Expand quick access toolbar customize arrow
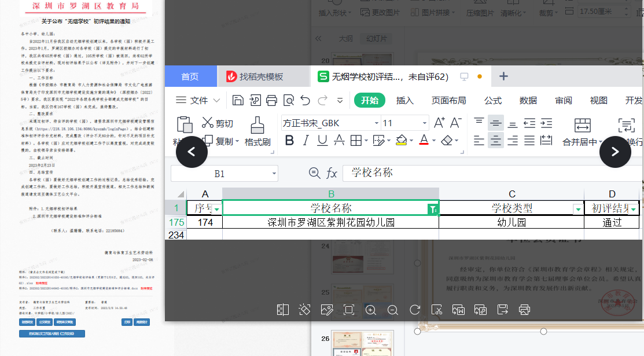The image size is (644, 356). click(340, 100)
